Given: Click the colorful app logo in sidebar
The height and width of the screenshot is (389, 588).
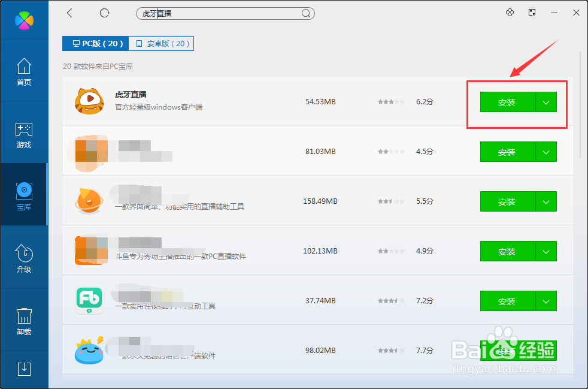Looking at the screenshot, I should (x=24, y=20).
